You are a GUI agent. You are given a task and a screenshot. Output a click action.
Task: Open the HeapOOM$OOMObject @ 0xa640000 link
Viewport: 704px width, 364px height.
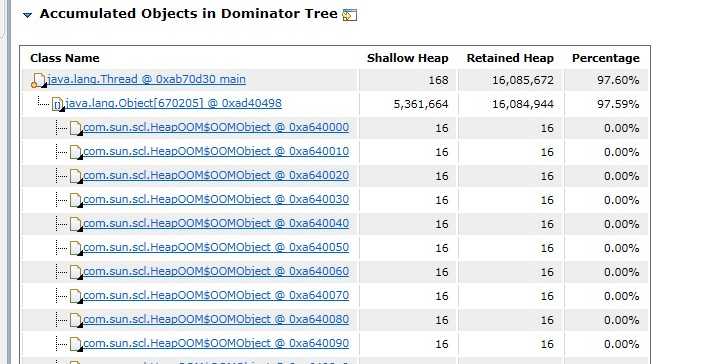point(216,127)
